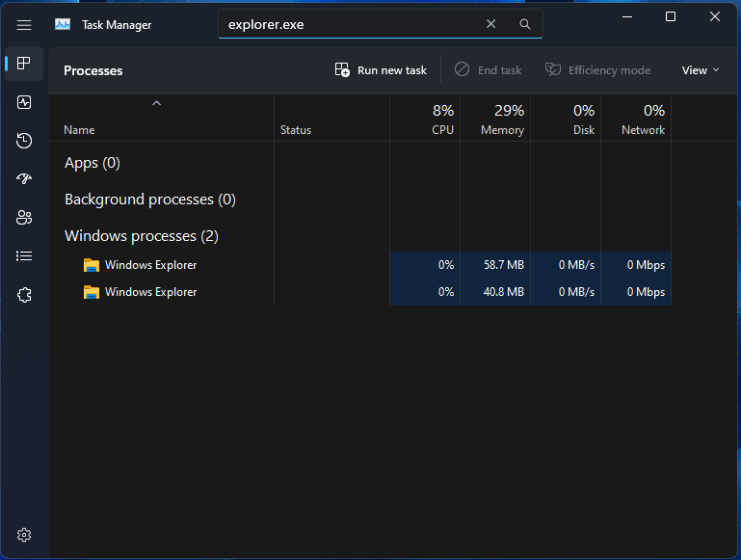Click the Background processes (0) group heading
Screen dimensions: 741x560
(x=149, y=200)
